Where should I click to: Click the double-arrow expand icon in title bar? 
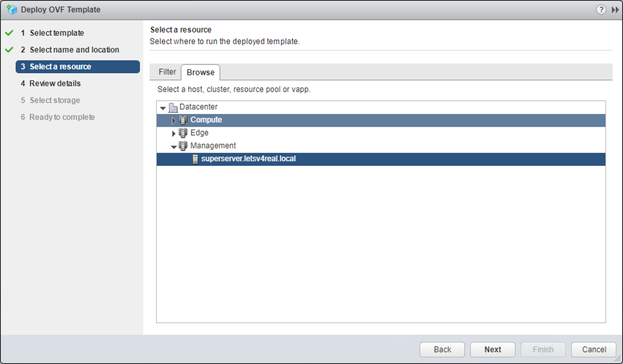tap(615, 10)
